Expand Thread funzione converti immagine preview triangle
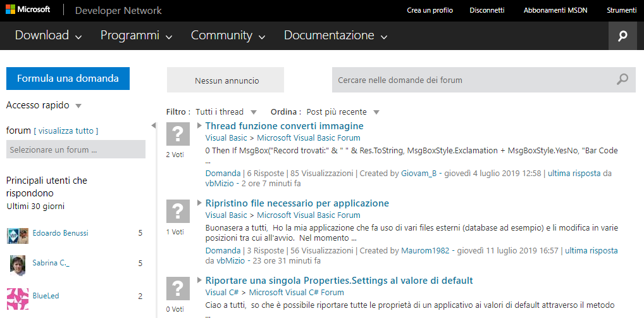The width and height of the screenshot is (644, 318). (200, 125)
